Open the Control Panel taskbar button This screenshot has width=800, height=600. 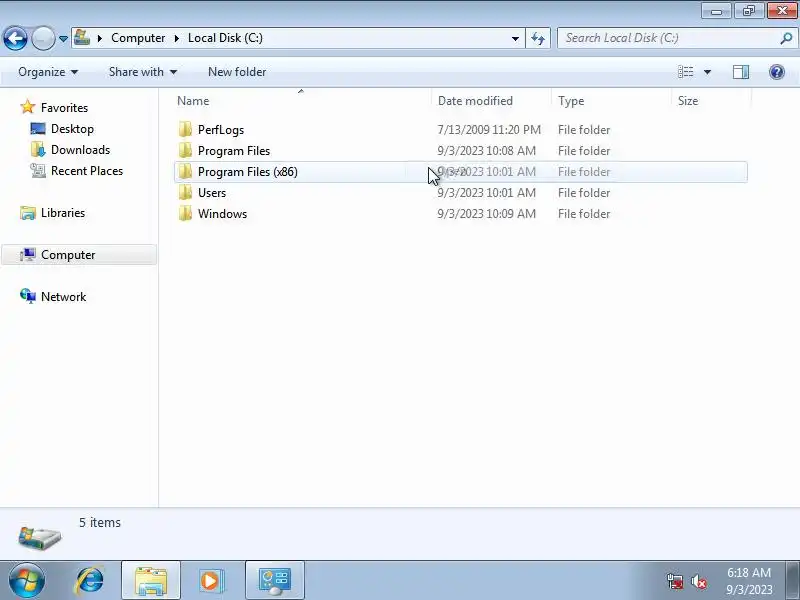pos(275,581)
